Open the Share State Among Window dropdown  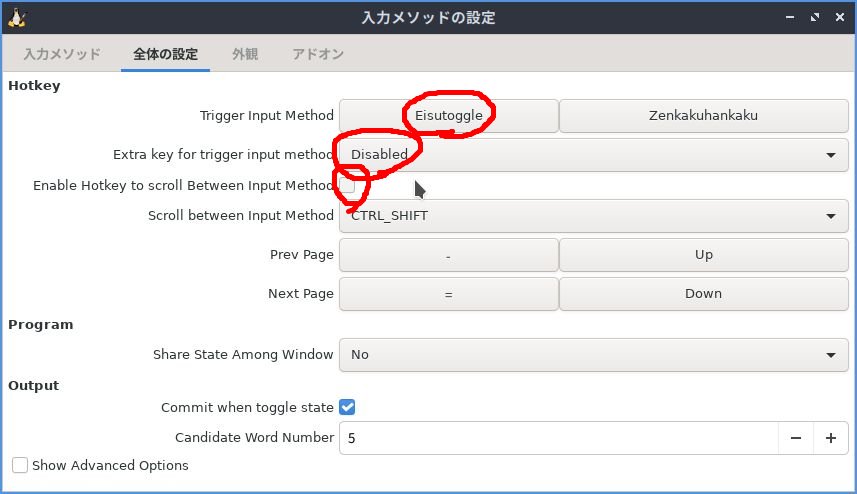tap(594, 355)
